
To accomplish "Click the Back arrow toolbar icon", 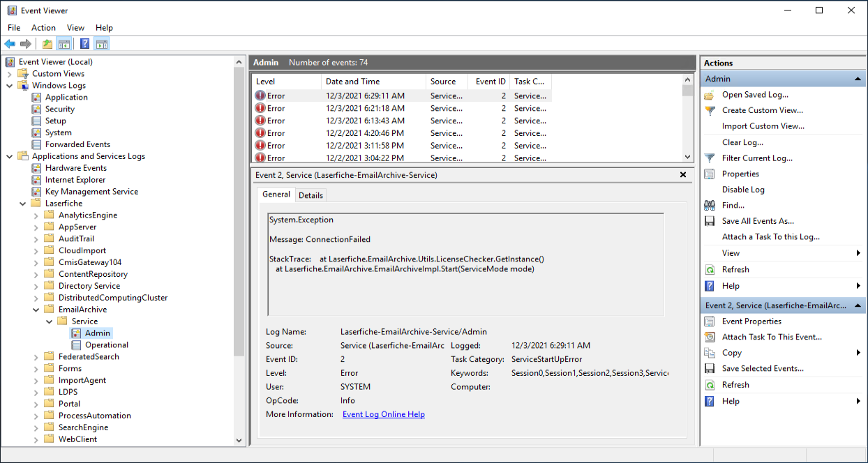I will click(x=10, y=44).
